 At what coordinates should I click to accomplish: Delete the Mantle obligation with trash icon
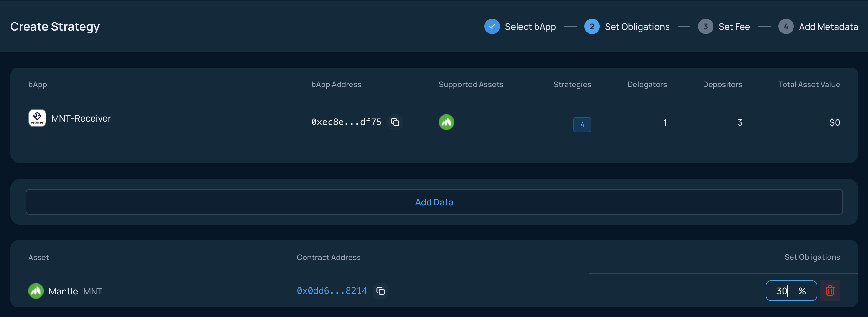829,291
